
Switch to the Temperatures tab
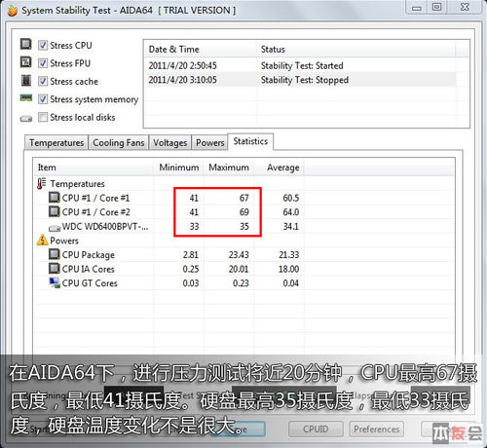coord(56,143)
